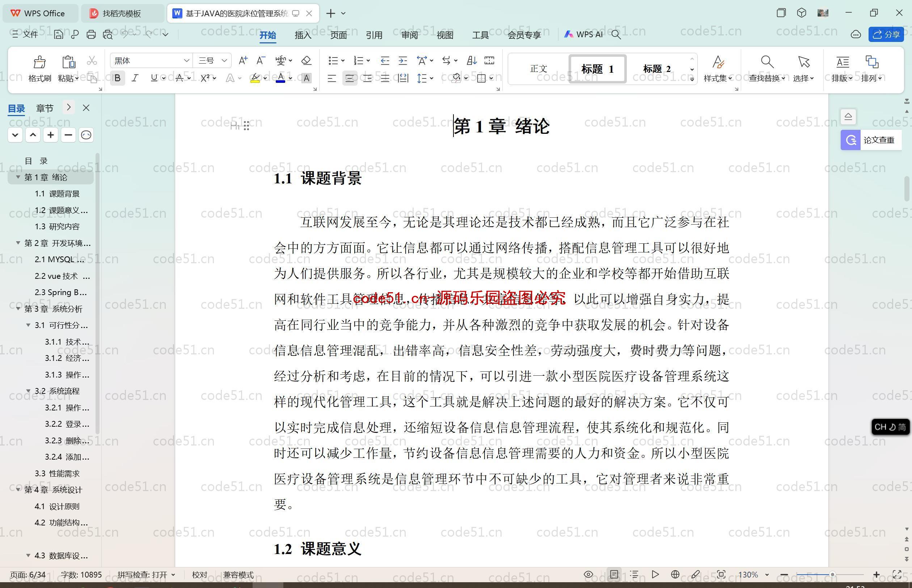Screen dimensions: 912x588
Task: Toggle character shading A button
Action: tap(306, 78)
